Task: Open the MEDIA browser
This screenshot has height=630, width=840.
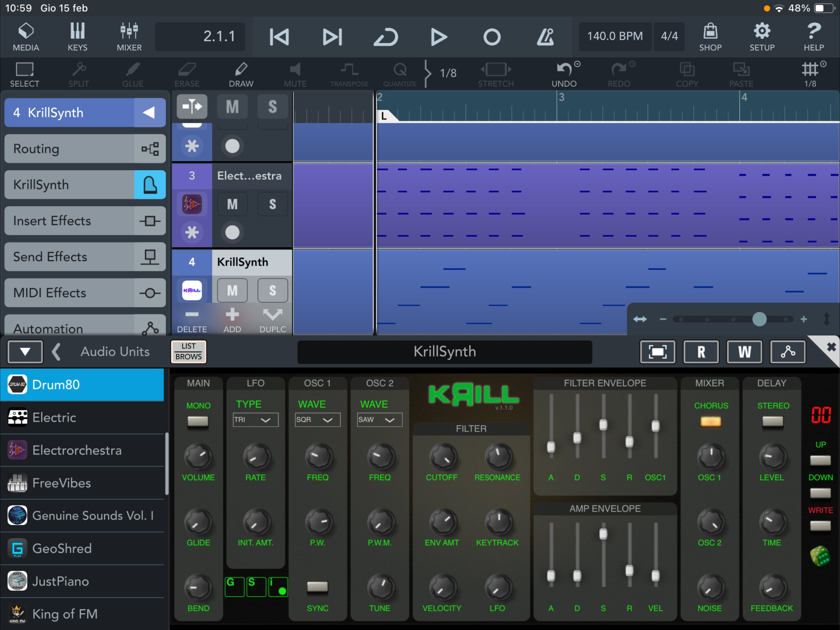Action: coord(26,37)
